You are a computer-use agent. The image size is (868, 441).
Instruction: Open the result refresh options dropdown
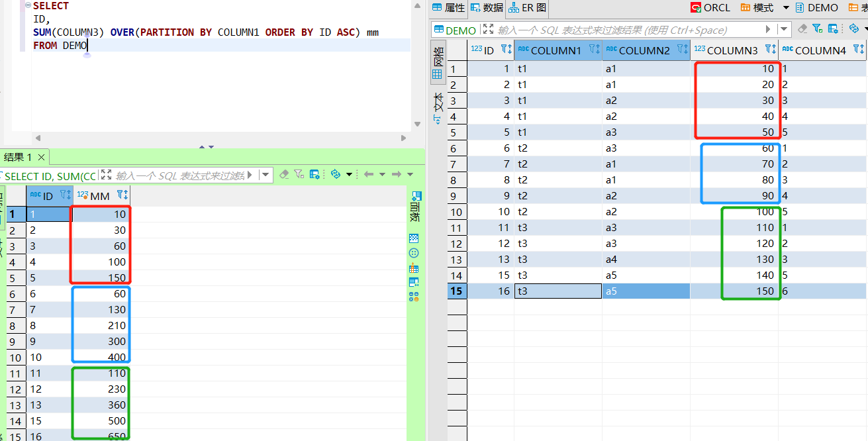point(349,175)
